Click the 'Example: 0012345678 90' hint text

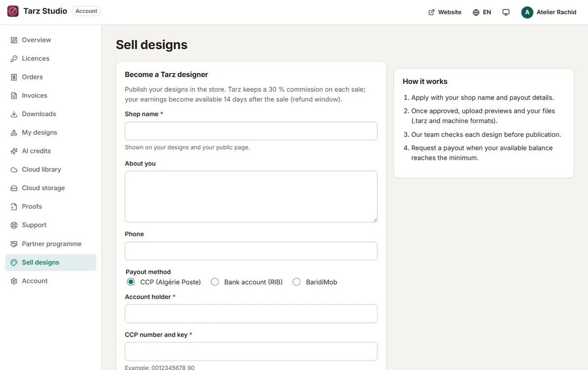[x=160, y=368]
